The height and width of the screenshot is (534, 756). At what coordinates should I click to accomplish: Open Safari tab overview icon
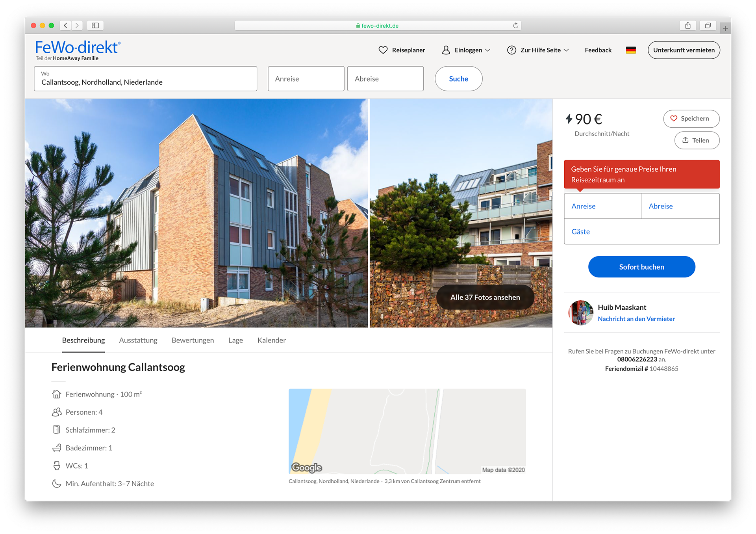coord(708,26)
